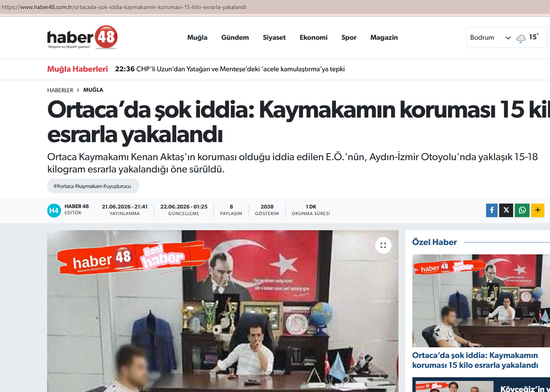
Task: Open sidebar link Ortaca'da şok iddia
Action: pyautogui.click(x=475, y=360)
